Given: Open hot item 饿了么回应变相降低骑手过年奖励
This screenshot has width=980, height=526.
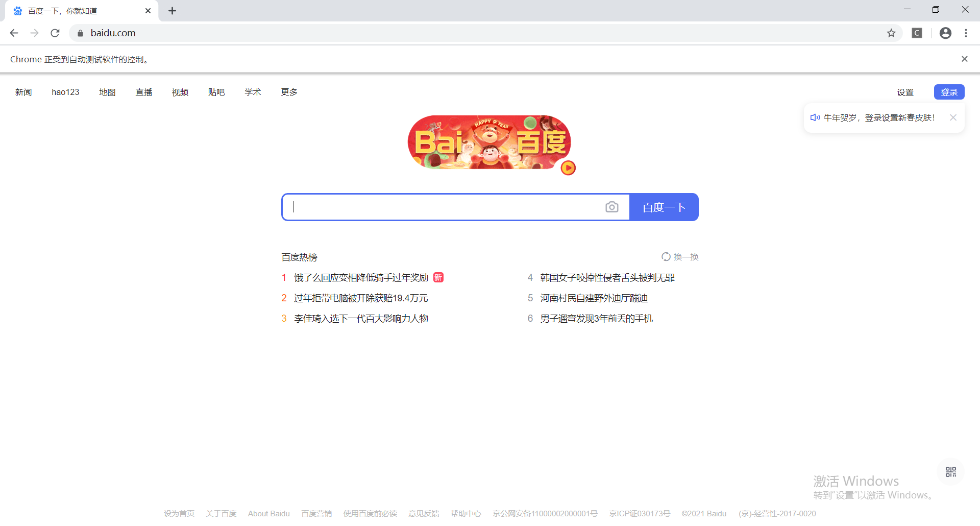Looking at the screenshot, I should [361, 277].
